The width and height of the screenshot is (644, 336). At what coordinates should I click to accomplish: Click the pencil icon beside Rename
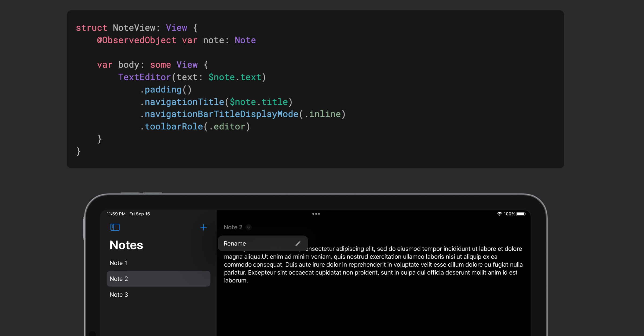point(298,243)
